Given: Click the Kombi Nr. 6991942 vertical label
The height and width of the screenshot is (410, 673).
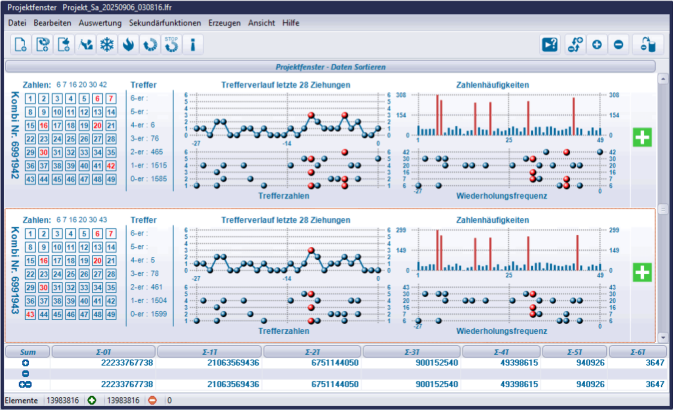Looking at the screenshot, I should coord(15,135).
